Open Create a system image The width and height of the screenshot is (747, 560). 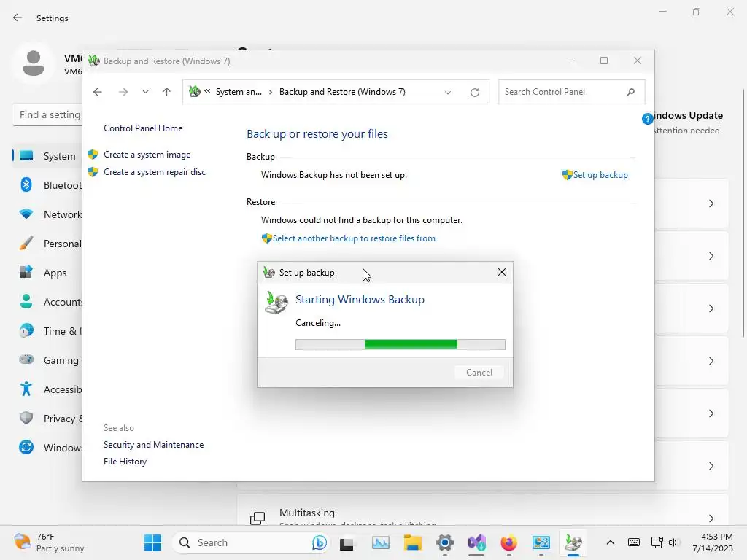click(x=147, y=155)
